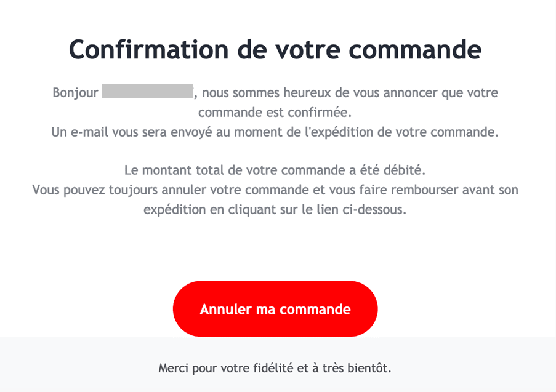Click the red Annuler ma commande button

[x=275, y=309]
